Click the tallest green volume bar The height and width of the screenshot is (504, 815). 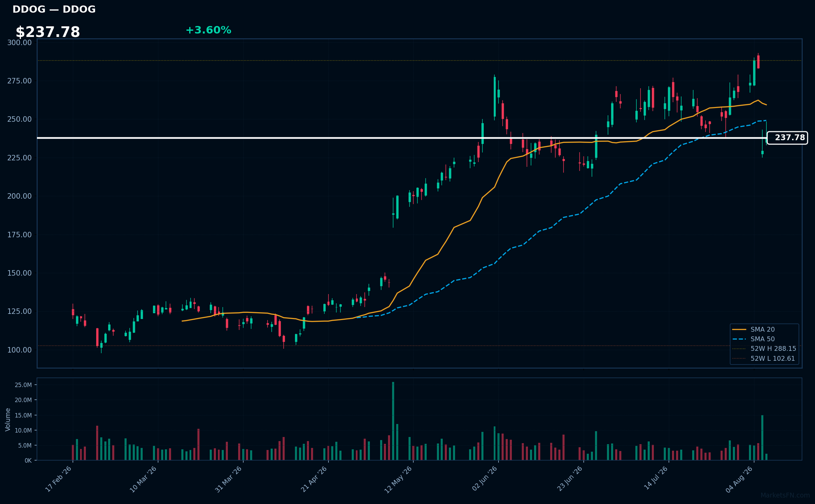(393, 421)
